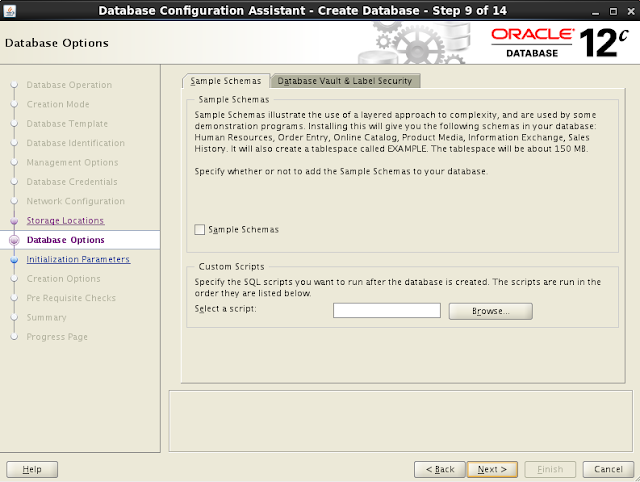The image size is (640, 482).
Task: Click the Custom Scripts group heading
Action: pyautogui.click(x=231, y=267)
